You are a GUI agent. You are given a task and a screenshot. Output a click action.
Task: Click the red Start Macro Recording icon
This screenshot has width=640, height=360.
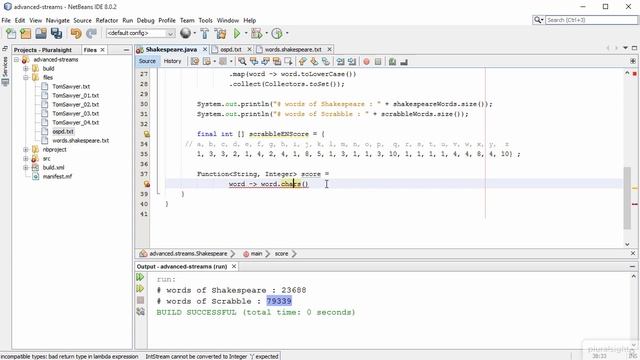[367, 62]
